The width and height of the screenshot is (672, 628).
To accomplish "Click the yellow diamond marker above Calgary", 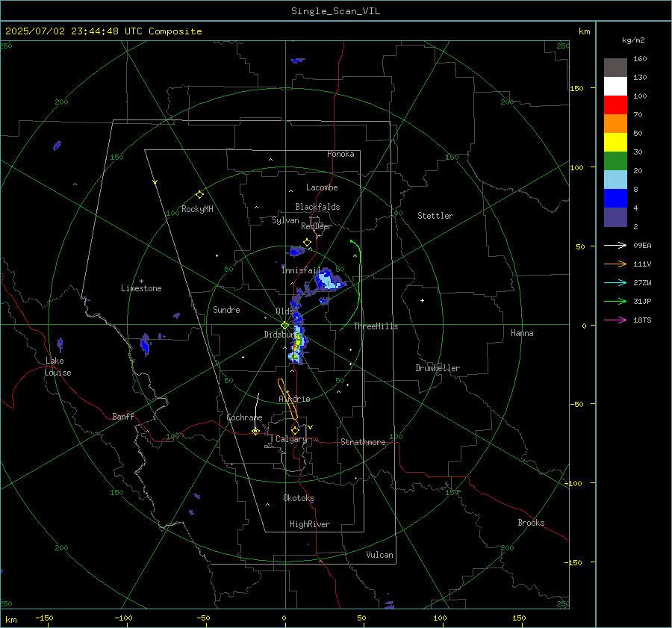I will (295, 430).
